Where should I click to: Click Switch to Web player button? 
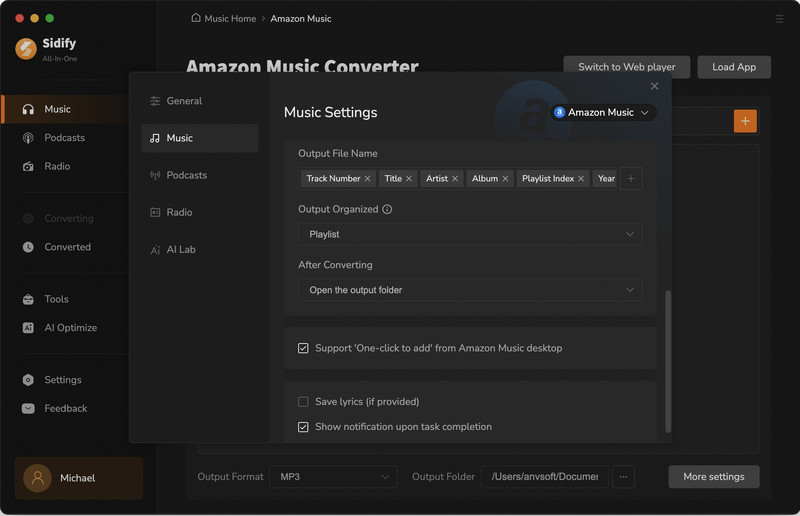[x=627, y=67]
